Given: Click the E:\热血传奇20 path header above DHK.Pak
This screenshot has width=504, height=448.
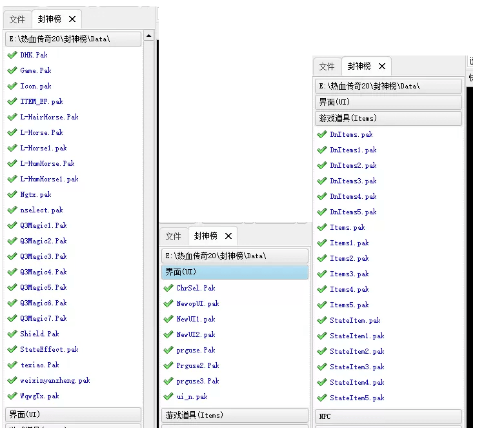Looking at the screenshot, I should click(x=72, y=39).
